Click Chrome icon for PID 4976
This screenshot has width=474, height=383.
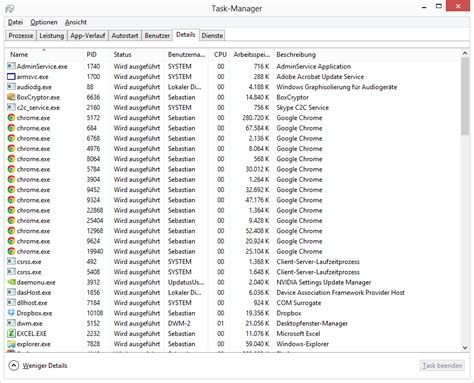(x=11, y=149)
